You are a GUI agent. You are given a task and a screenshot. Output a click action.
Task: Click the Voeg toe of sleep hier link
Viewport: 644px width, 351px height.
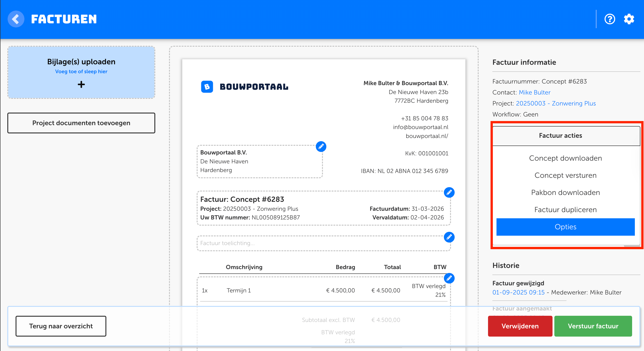point(81,71)
